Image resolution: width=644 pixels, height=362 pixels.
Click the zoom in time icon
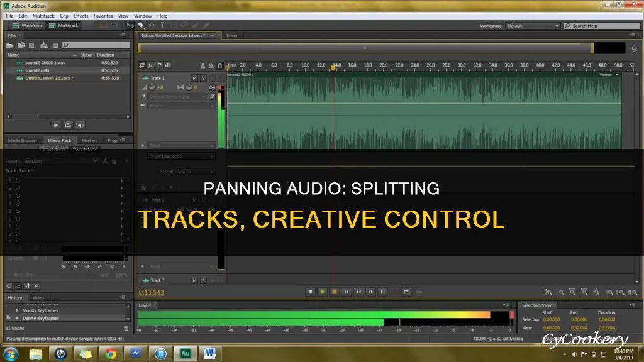572,292
